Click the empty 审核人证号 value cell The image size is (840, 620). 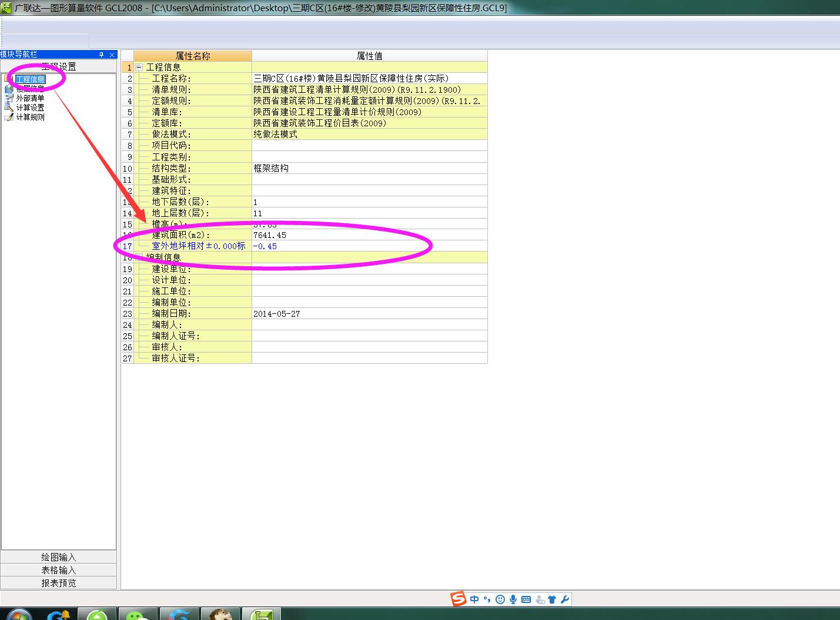pos(370,358)
